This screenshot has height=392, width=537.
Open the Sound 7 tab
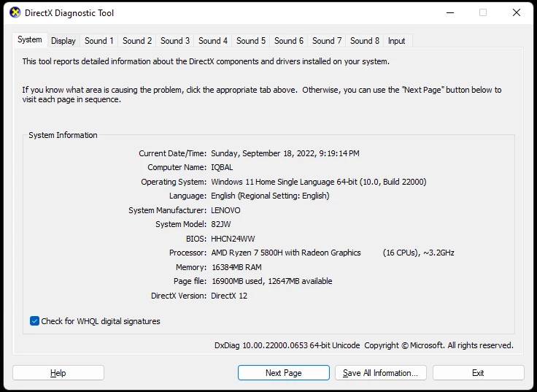[327, 41]
